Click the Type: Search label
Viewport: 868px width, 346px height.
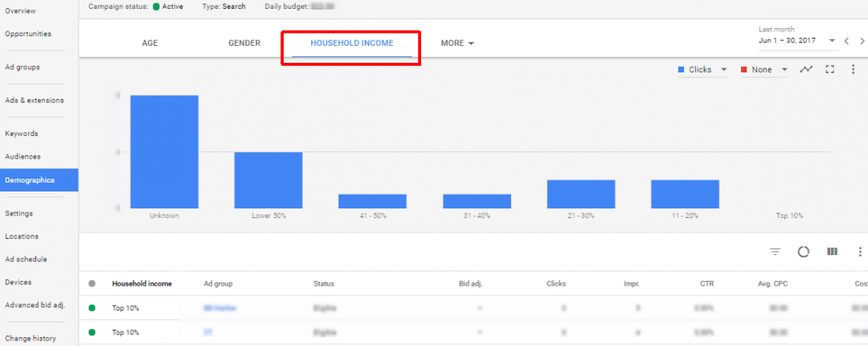225,6
